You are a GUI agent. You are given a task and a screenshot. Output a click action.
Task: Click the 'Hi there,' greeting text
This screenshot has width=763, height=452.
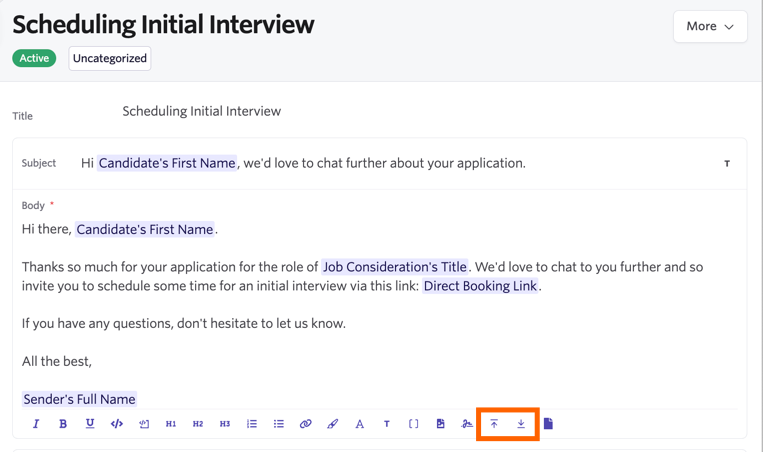47,229
